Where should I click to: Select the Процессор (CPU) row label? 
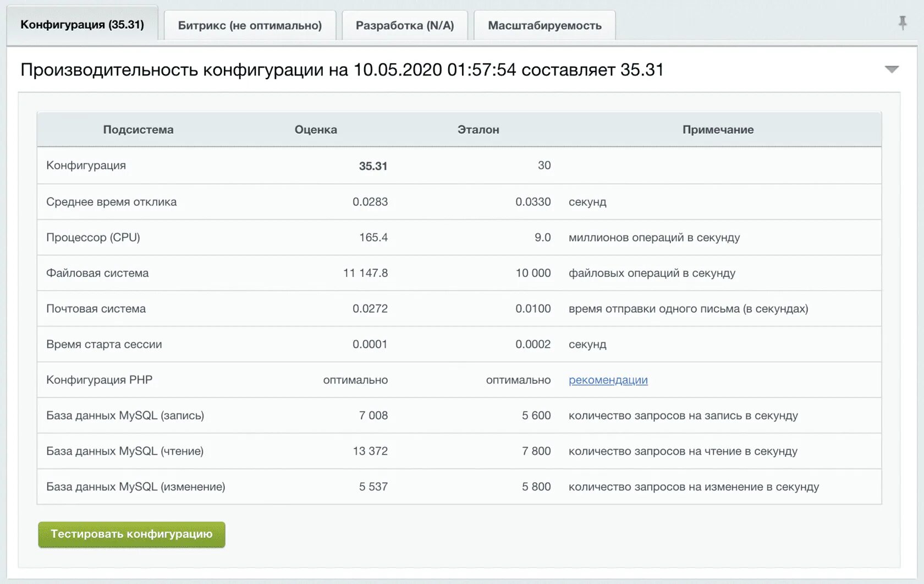click(x=93, y=237)
